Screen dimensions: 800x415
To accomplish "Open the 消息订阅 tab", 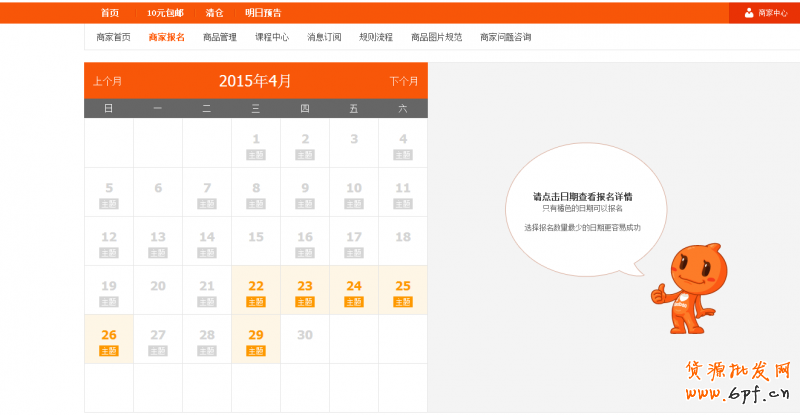I will (x=324, y=37).
